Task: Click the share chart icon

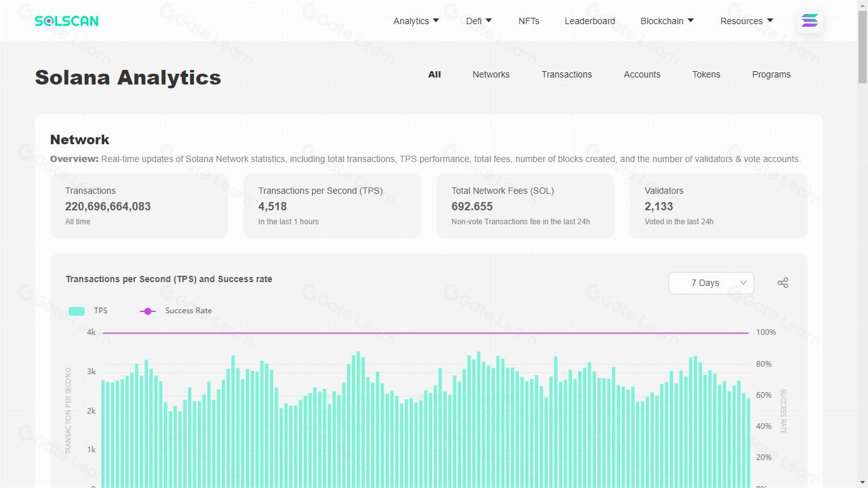Action: coord(783,283)
